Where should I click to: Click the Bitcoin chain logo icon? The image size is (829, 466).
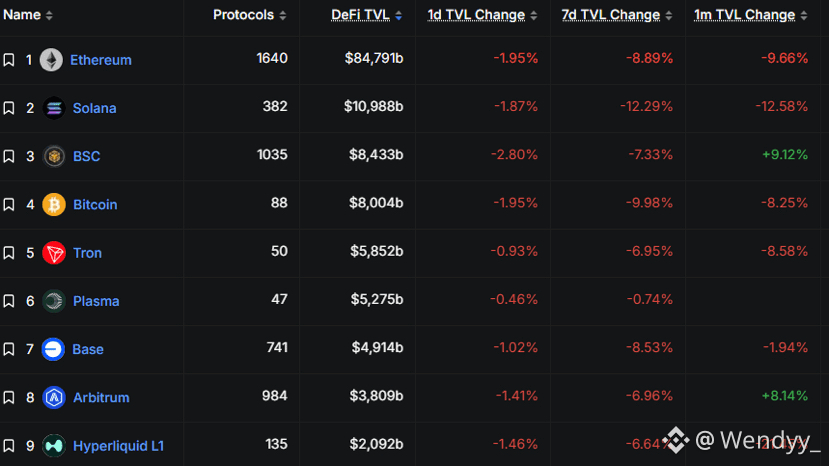pos(54,204)
